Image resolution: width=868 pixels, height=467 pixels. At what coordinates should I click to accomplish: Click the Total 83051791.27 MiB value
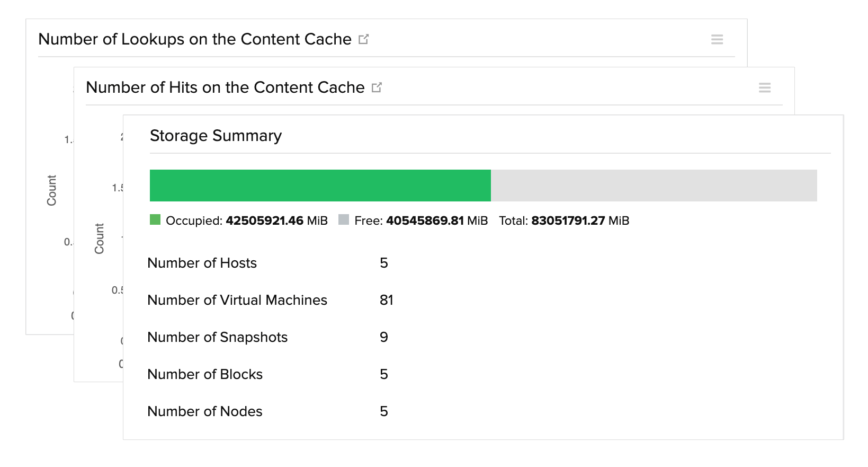tap(568, 221)
